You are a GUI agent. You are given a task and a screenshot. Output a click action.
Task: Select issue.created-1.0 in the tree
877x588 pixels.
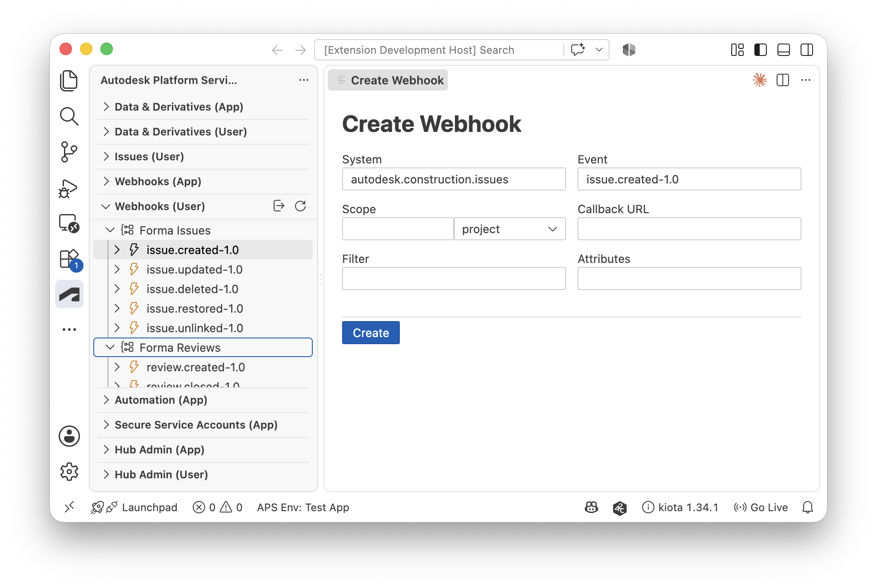tap(203, 250)
